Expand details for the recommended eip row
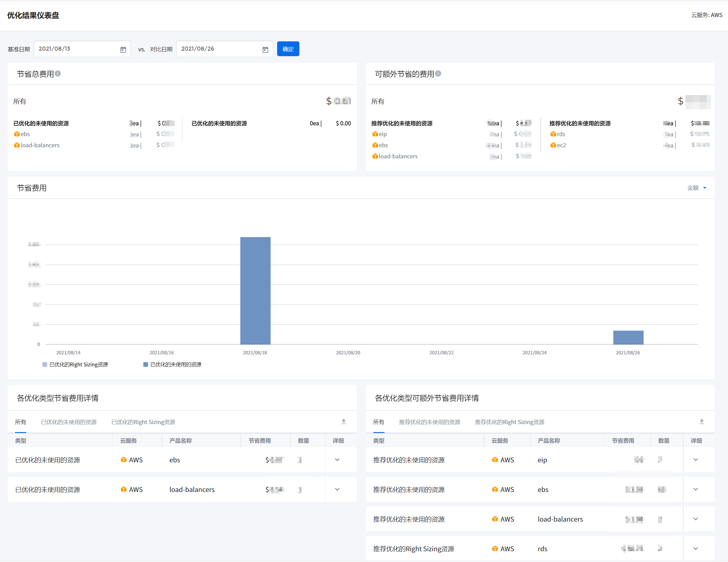728x562 pixels. [695, 460]
